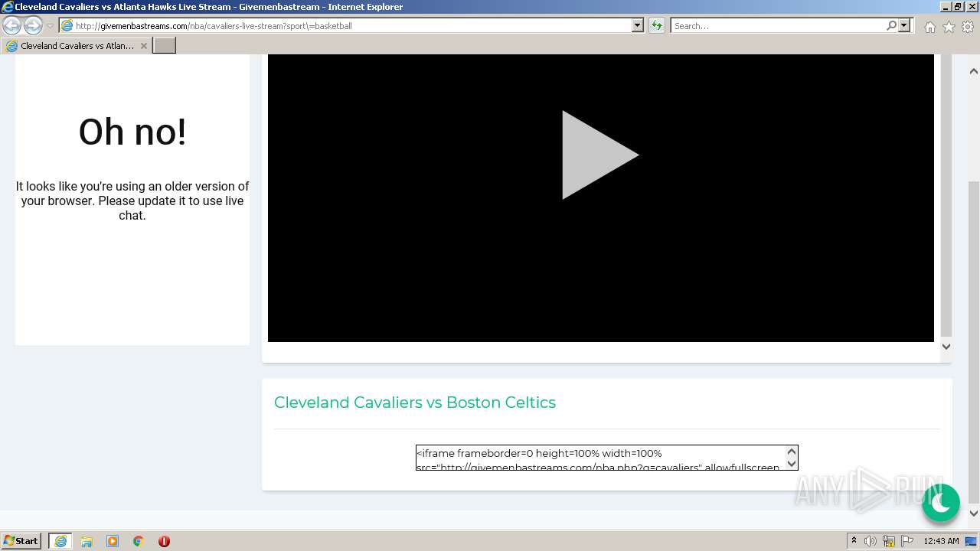
Task: Expand the address bar autocomplete dropdown
Action: (637, 25)
